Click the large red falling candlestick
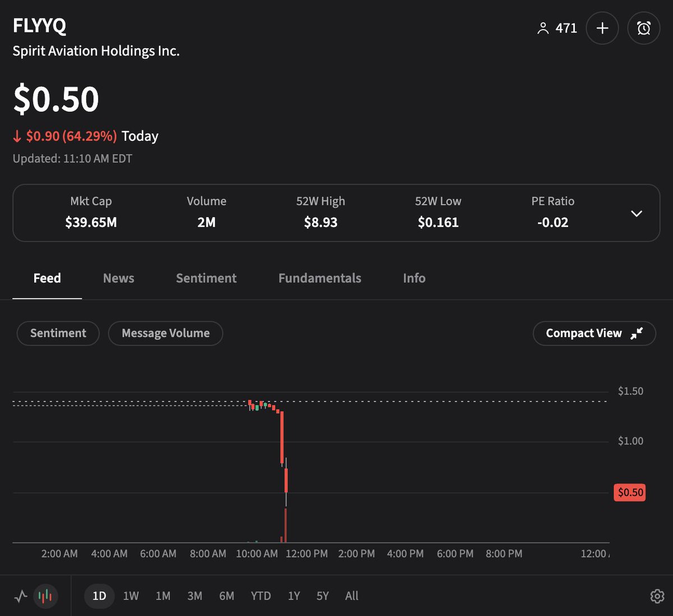This screenshot has height=616, width=673. (282, 438)
